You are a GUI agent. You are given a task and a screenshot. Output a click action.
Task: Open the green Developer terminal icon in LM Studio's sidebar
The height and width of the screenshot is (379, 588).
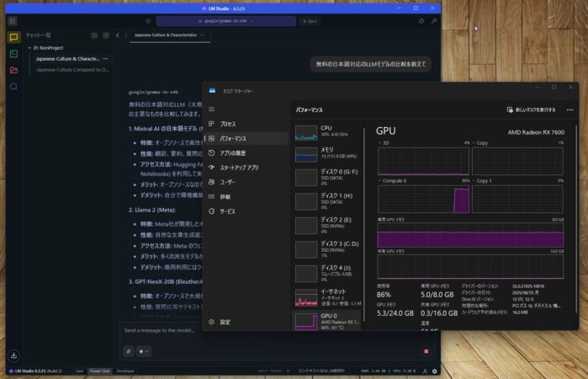pyautogui.click(x=13, y=54)
